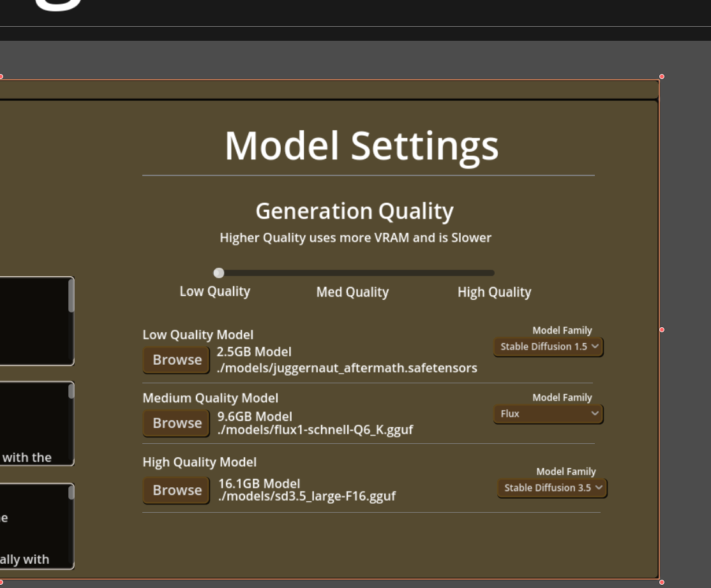
Task: Select the Low Quality label
Action: 214,291
